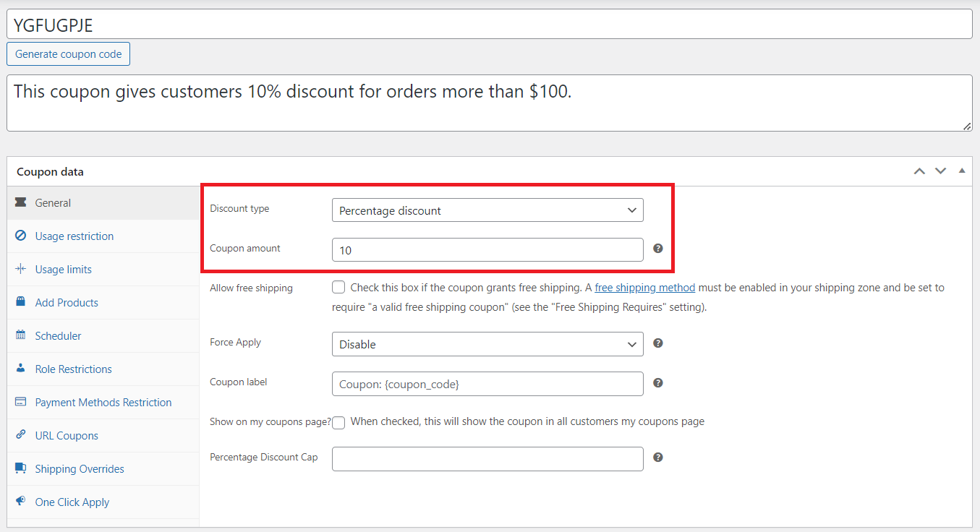
Task: Check Show on my coupons page
Action: (x=338, y=422)
